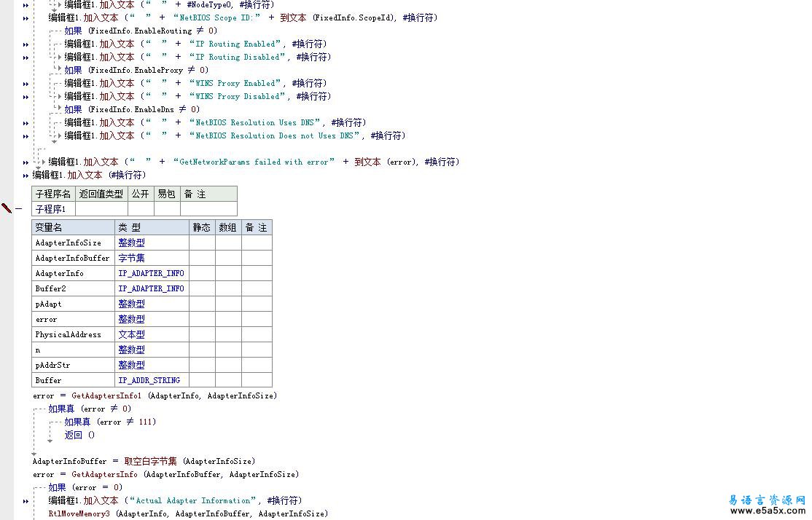This screenshot has height=520, width=812.
Task: Click the 数组 cell for Buffer2
Action: 228,288
